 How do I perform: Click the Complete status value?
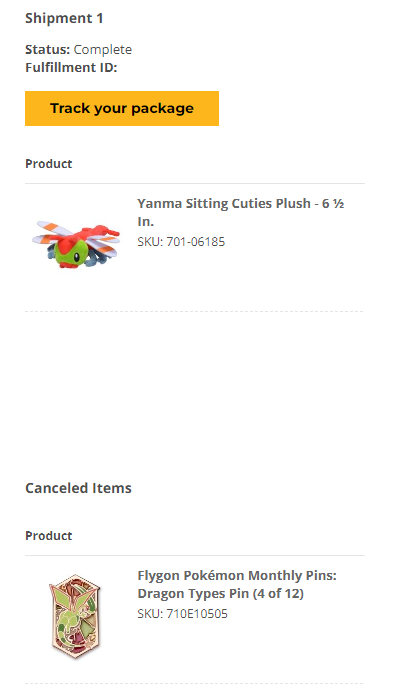[103, 49]
